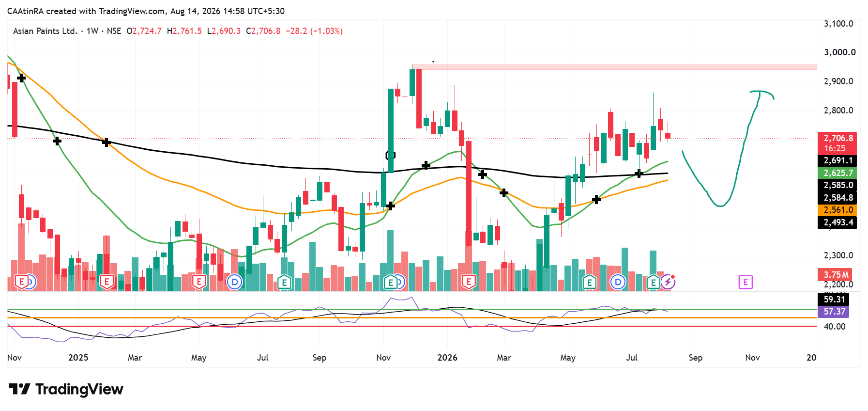
Task: Click the 2,300.0 price axis label
Action: [x=838, y=255]
